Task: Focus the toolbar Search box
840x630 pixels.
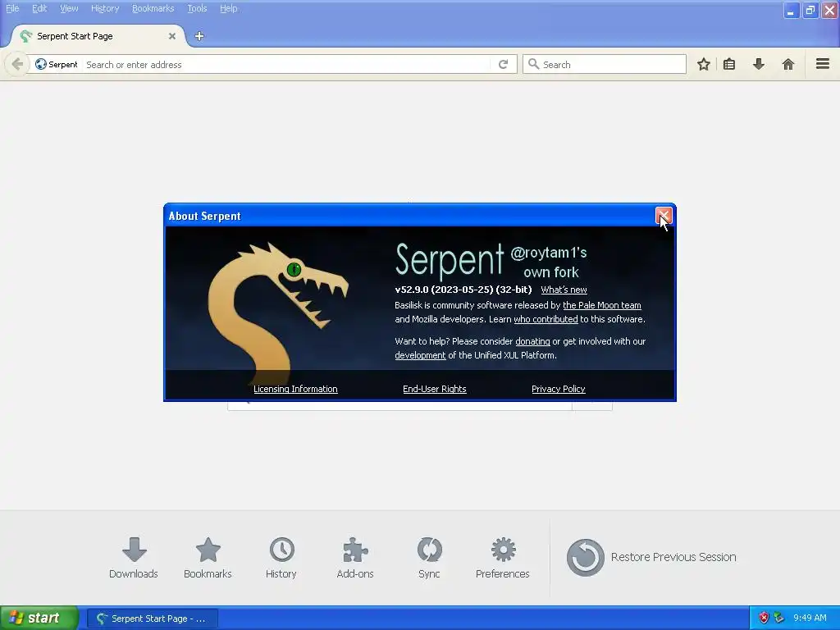Action: 605,64
